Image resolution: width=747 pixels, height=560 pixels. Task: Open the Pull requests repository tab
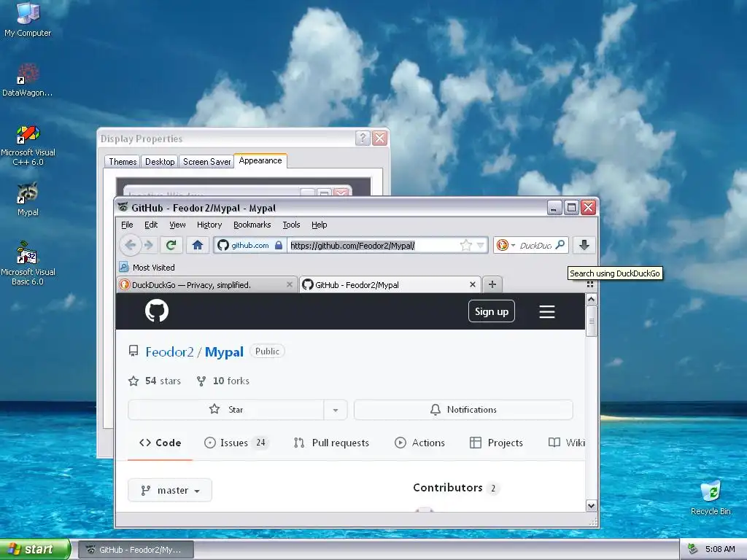point(332,443)
